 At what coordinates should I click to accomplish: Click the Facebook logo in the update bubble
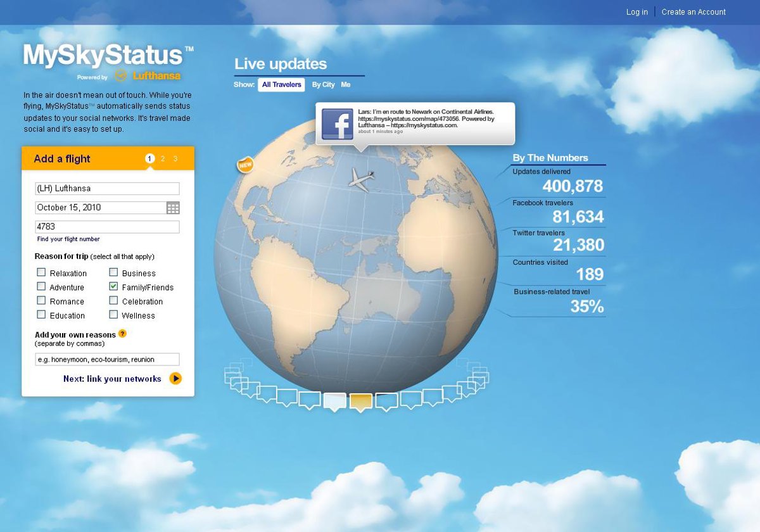[x=337, y=123]
